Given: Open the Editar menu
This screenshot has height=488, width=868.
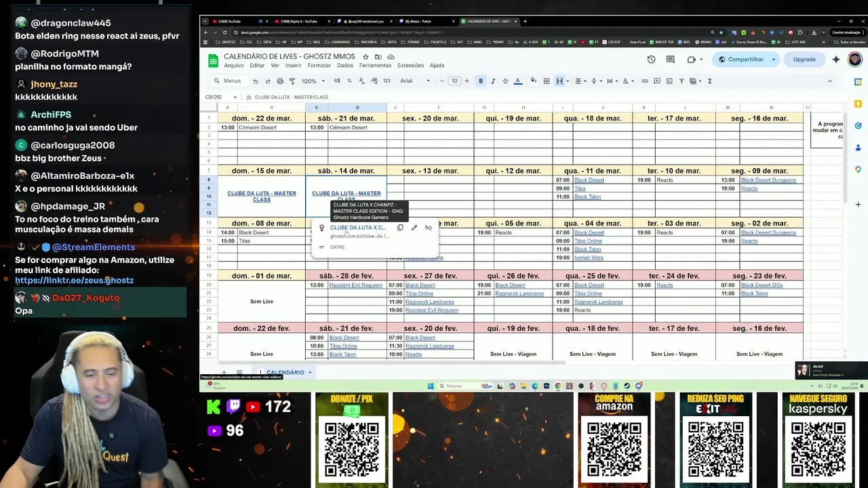Looking at the screenshot, I should [257, 66].
